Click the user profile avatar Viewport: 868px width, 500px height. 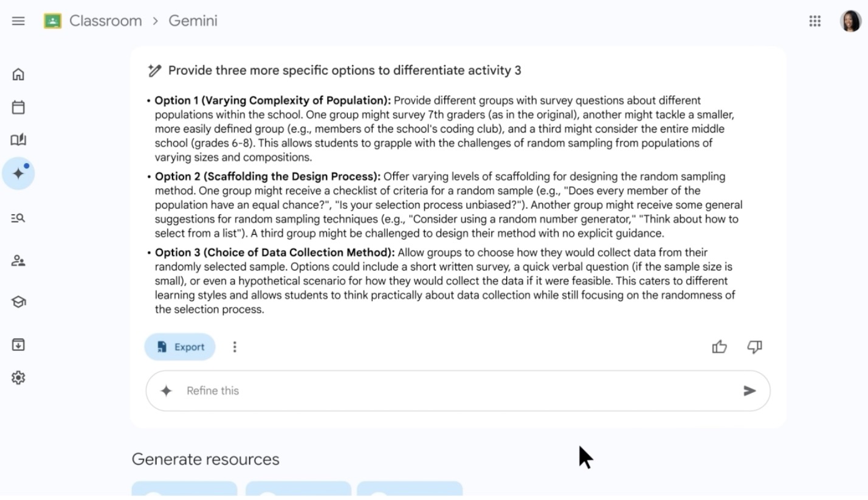pos(850,21)
